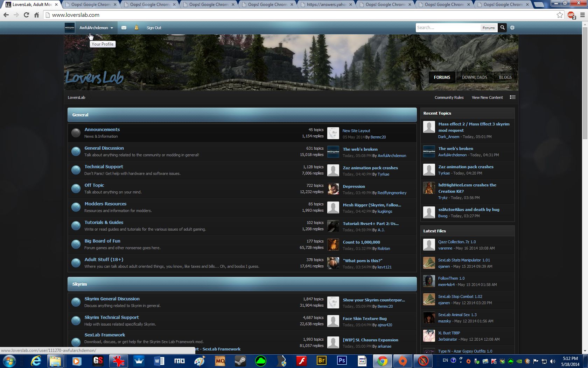Open Steam from the taskbar

coord(240,361)
